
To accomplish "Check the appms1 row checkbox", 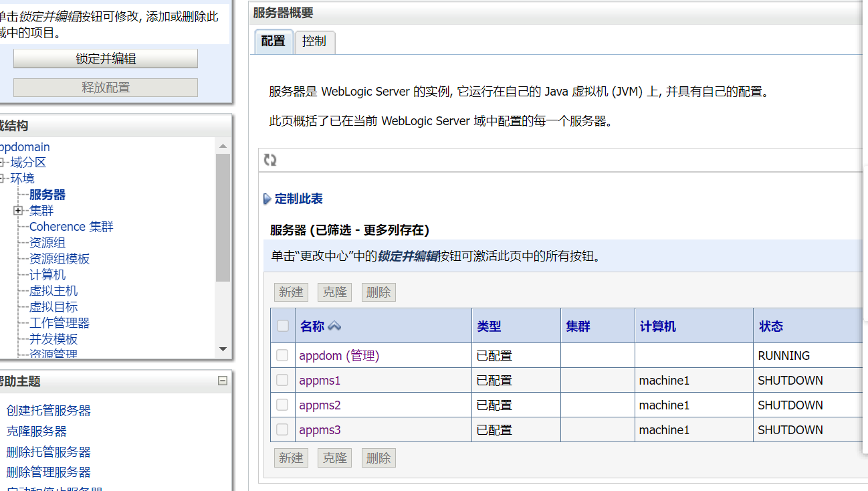I will pyautogui.click(x=282, y=380).
